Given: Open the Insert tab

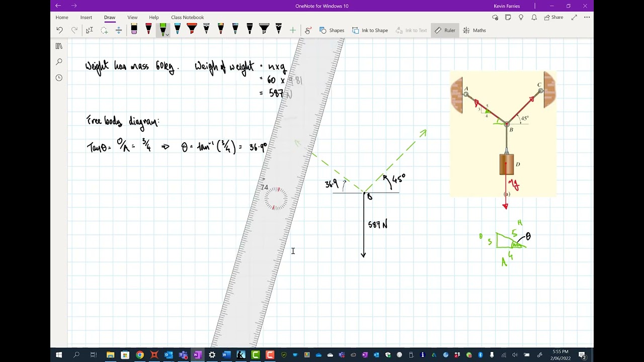Looking at the screenshot, I should click(x=86, y=17).
